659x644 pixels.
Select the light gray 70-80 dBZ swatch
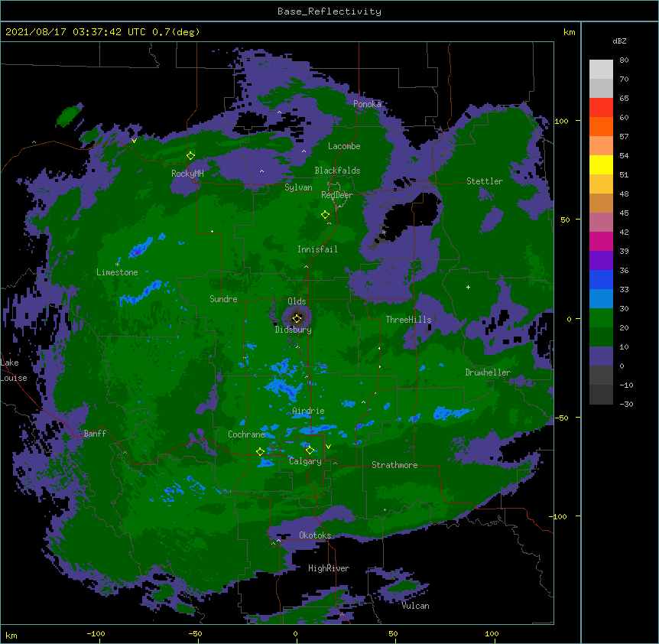601,69
